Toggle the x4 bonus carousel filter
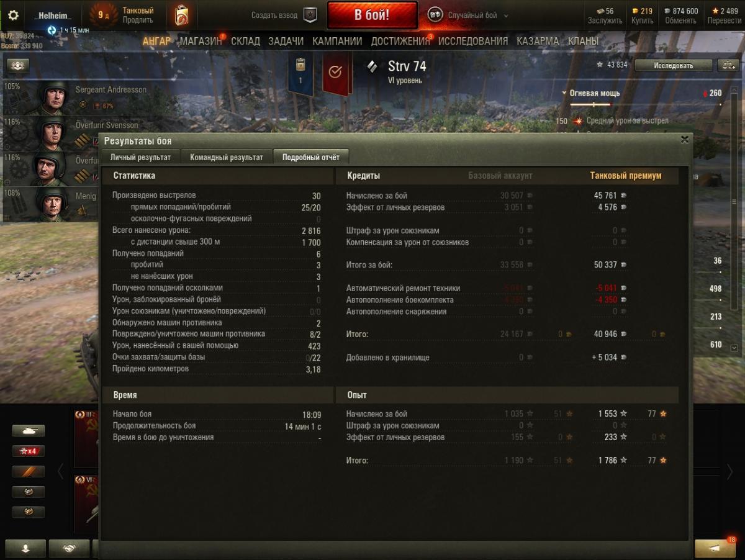Viewport: 745px width, 560px height. 29,451
